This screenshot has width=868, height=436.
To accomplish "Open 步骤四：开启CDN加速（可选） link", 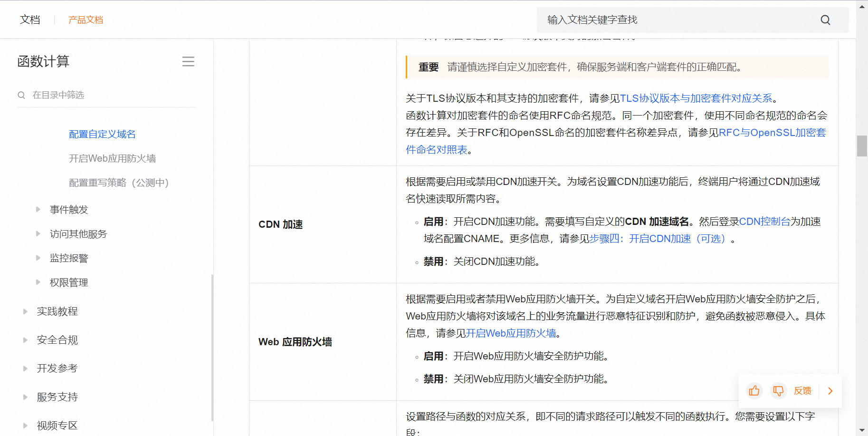I will (659, 239).
